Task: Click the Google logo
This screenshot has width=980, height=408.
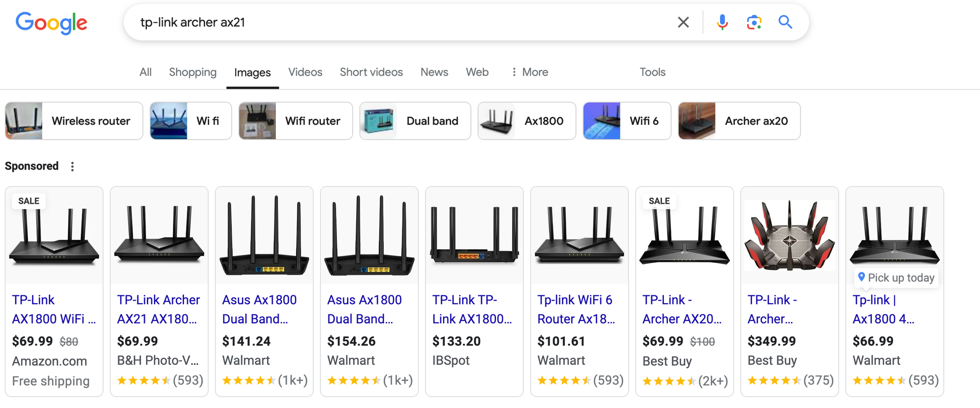Action: [x=51, y=23]
